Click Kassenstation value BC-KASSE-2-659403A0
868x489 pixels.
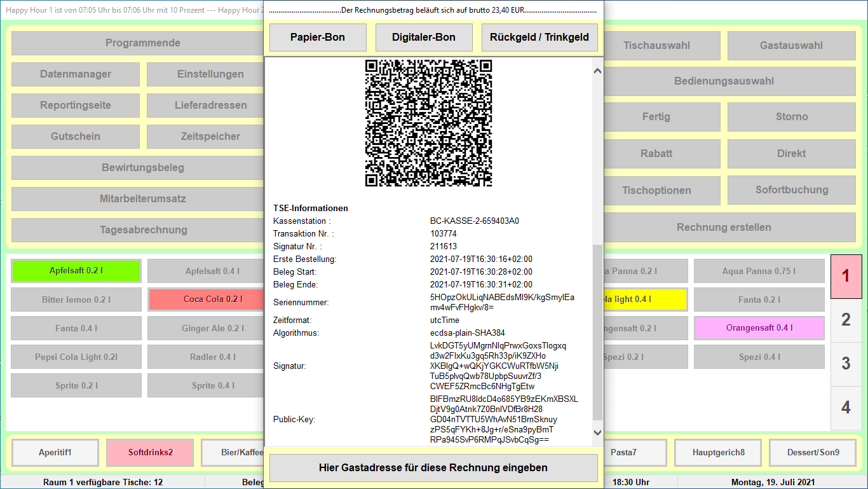pos(475,221)
